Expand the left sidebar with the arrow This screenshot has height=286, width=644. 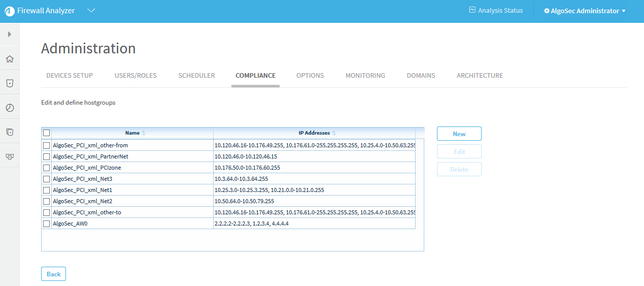click(10, 34)
